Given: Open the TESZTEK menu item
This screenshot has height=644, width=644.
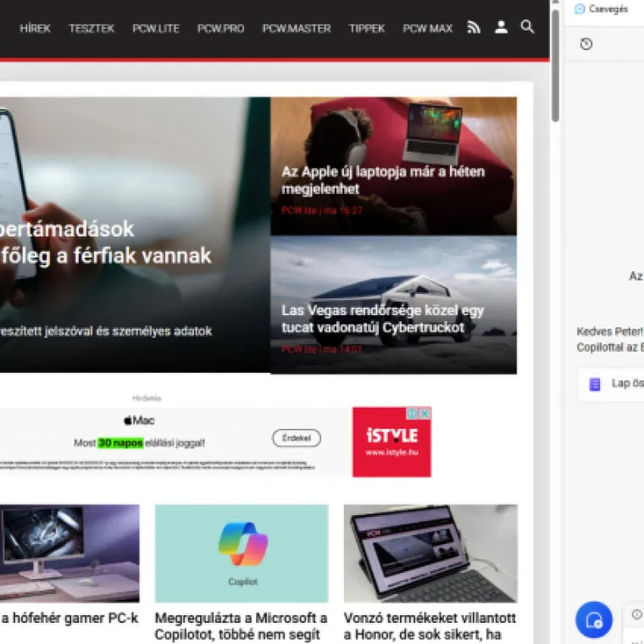Looking at the screenshot, I should click(x=92, y=28).
